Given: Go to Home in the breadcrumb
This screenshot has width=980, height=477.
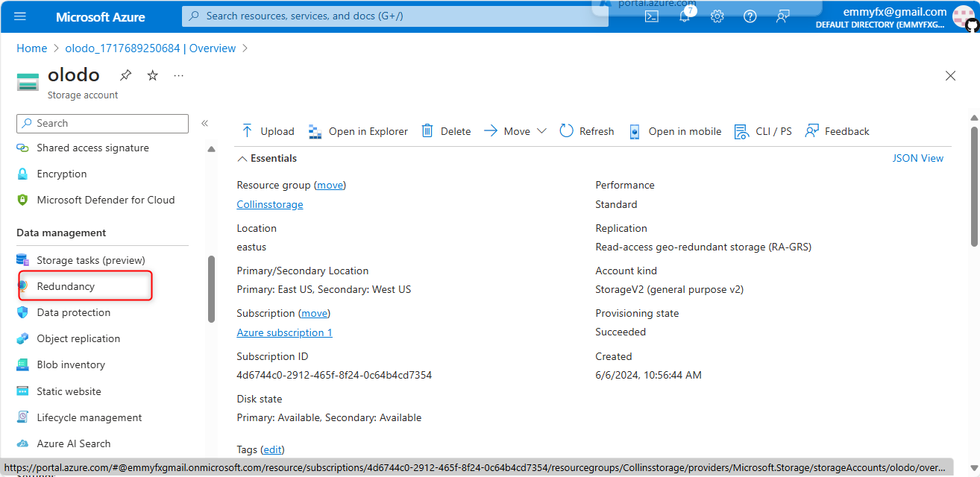Looking at the screenshot, I should (x=32, y=48).
